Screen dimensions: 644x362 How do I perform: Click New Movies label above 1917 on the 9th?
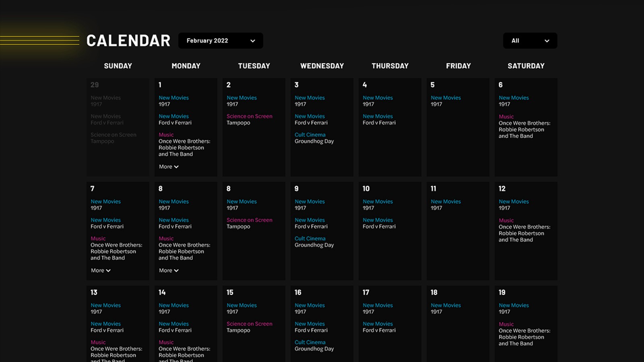coord(310,202)
